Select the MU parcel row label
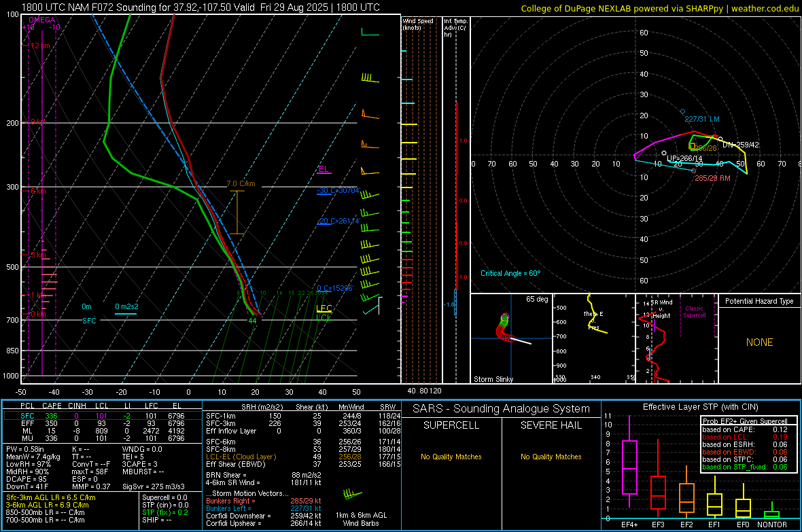Screen dimensions: 802x532 28,438
